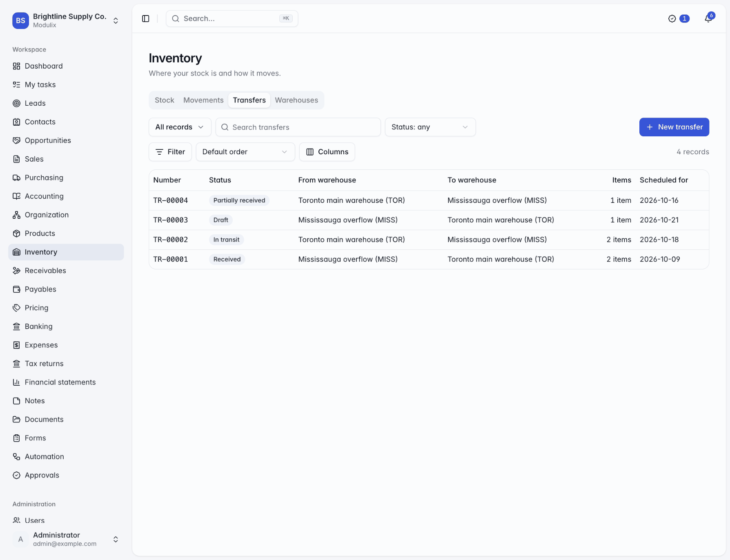Open the Products section
The width and height of the screenshot is (730, 560).
pyautogui.click(x=66, y=233)
